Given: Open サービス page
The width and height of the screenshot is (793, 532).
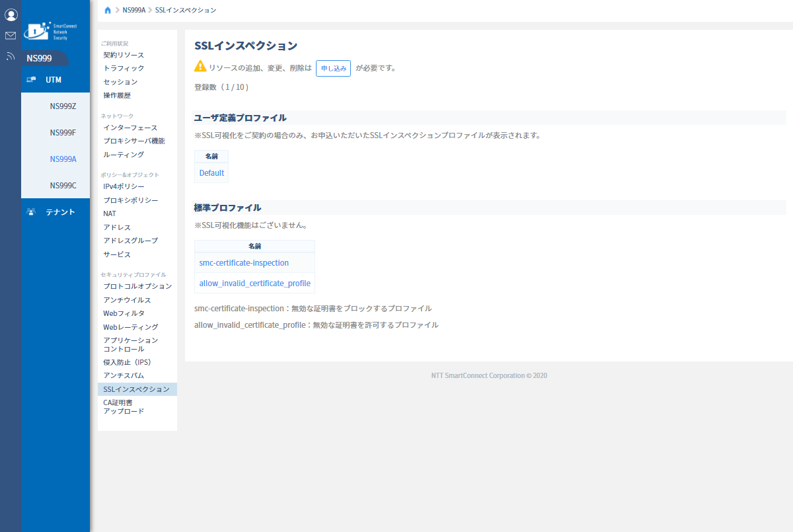Looking at the screenshot, I should [117, 254].
